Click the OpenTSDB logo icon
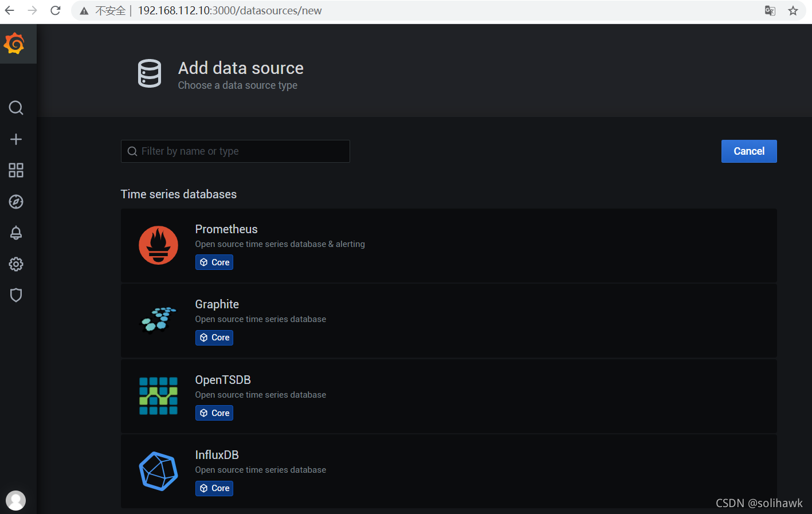812x514 pixels. click(x=158, y=395)
